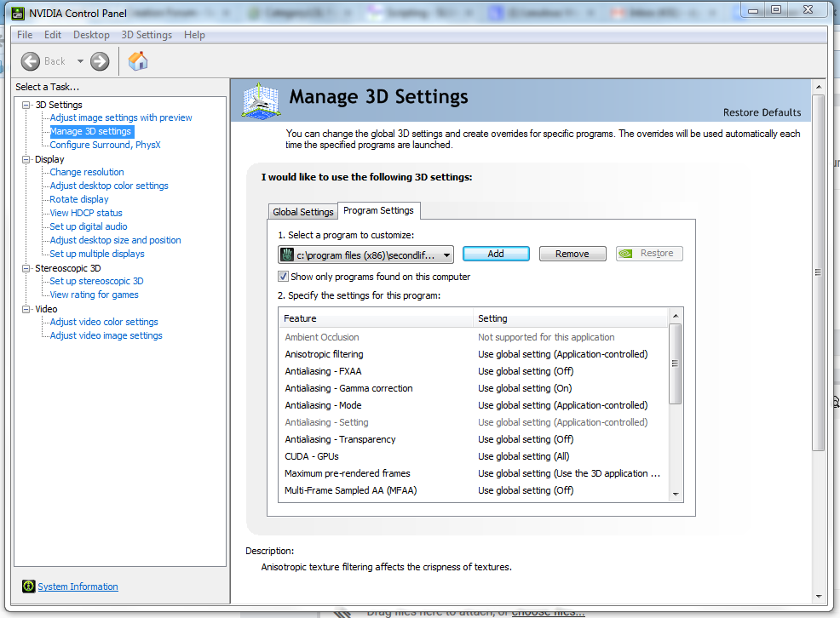Select the Program Settings tab
The width and height of the screenshot is (840, 618).
pyautogui.click(x=379, y=211)
